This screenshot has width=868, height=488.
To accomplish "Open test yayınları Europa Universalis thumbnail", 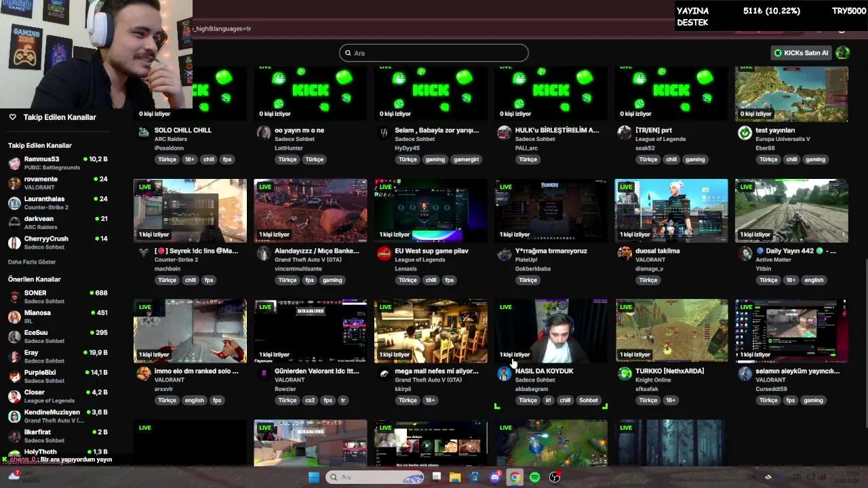I will [791, 94].
